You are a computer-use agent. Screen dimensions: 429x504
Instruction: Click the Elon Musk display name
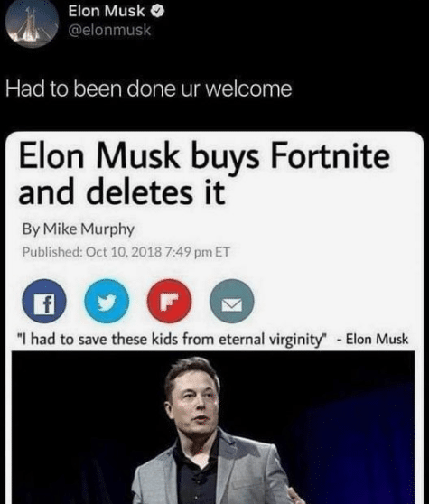(x=107, y=11)
